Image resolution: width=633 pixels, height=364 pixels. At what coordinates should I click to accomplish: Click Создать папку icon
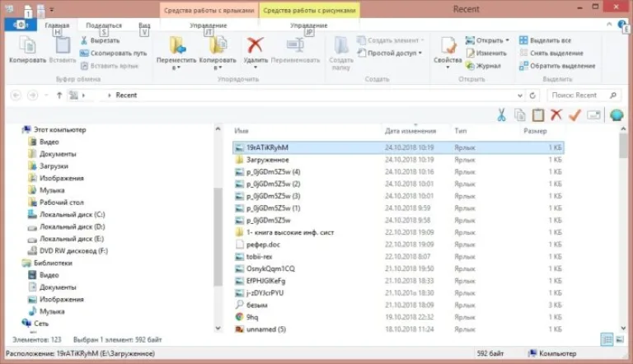[x=341, y=45]
